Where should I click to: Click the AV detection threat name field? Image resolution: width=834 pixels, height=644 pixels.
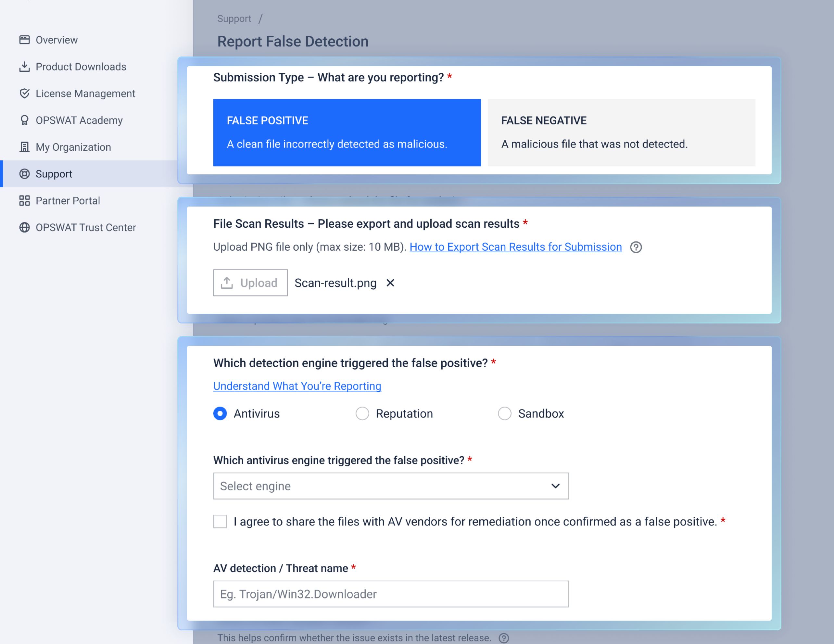[x=391, y=594]
